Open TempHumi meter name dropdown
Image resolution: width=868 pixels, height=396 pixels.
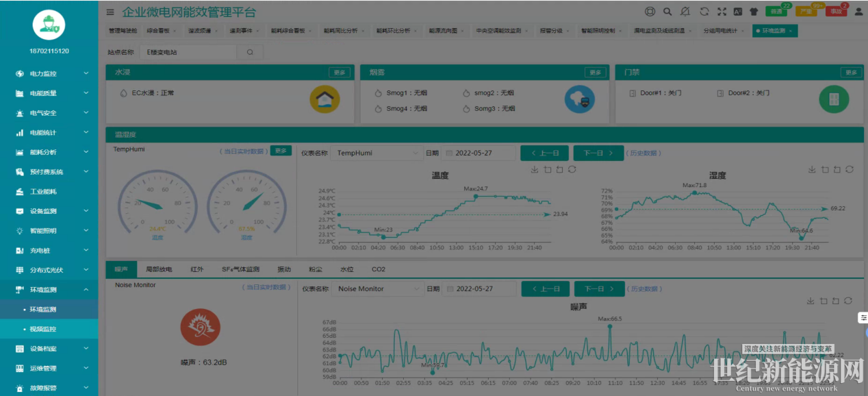377,153
